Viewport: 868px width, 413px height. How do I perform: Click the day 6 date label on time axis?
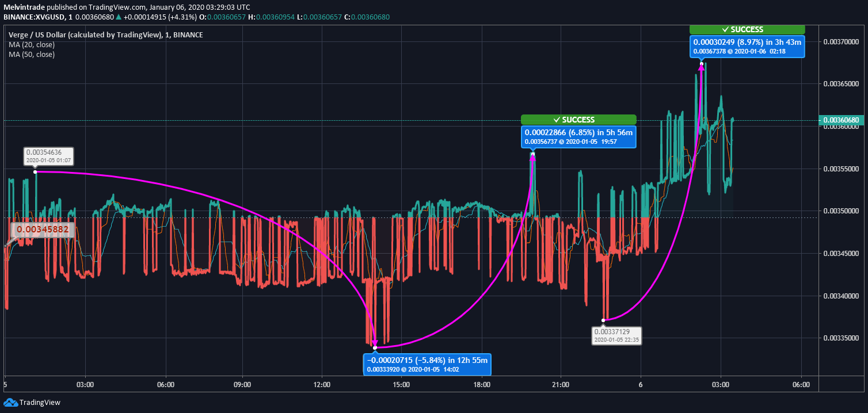[x=641, y=384]
